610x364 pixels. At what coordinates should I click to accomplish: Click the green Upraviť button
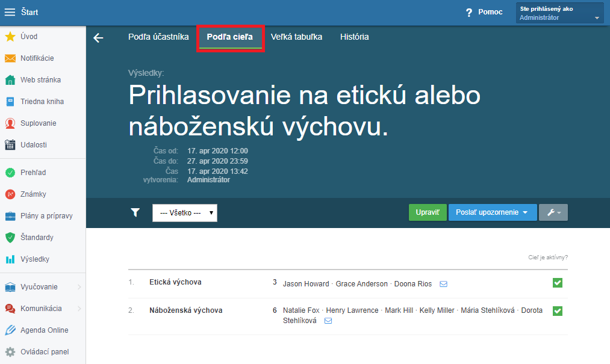tap(428, 212)
